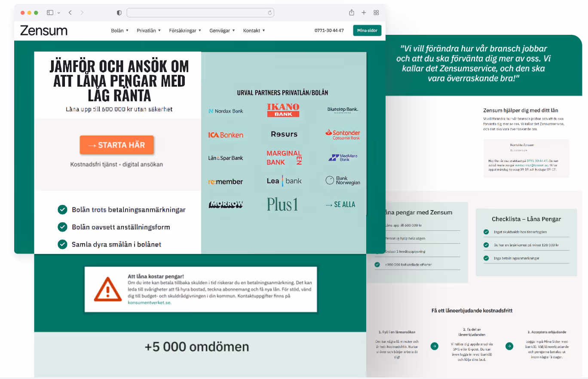This screenshot has height=379, width=588.
Task: Click checkmark beside Samla dyra smålån i bolånet
Action: pos(63,244)
